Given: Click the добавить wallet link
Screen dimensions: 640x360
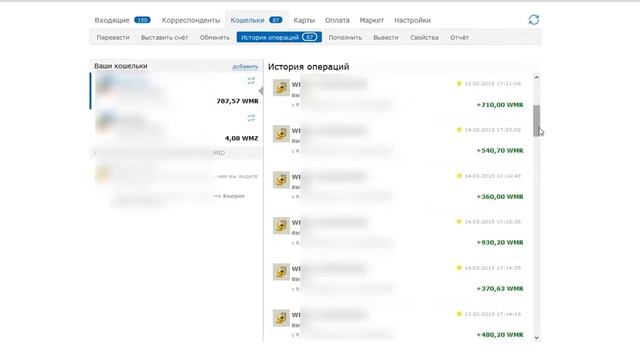Looking at the screenshot, I should click(x=245, y=67).
